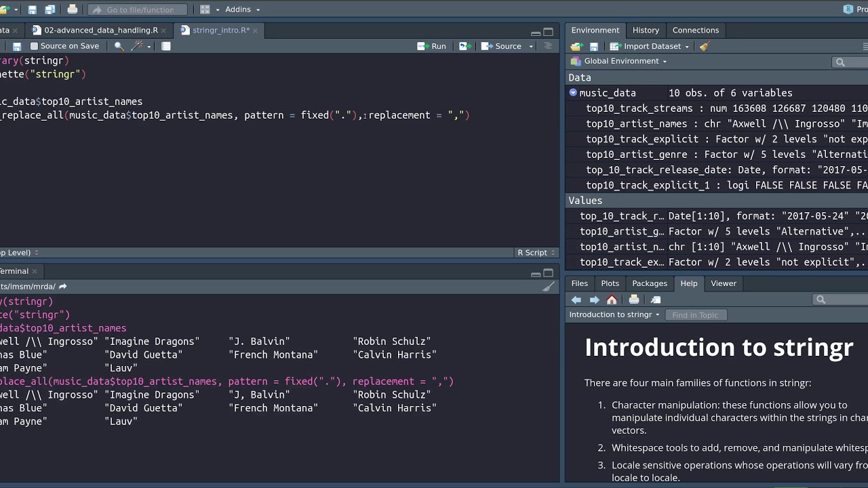Click the Help search box
This screenshot has height=488, width=868.
(x=841, y=300)
